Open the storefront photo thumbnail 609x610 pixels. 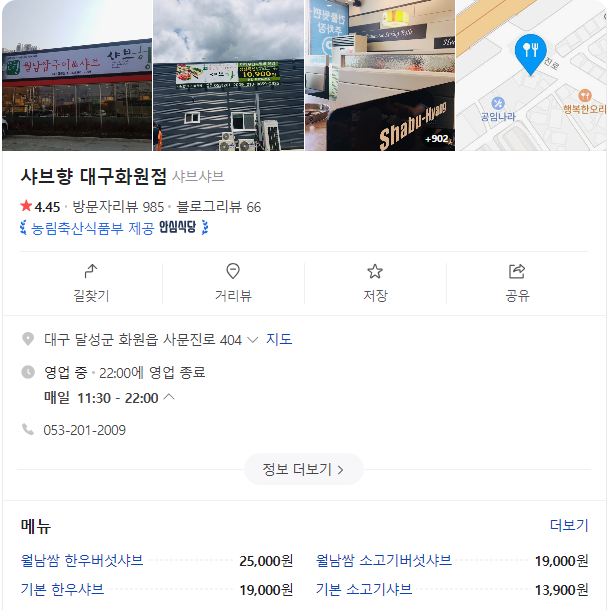coord(77,75)
